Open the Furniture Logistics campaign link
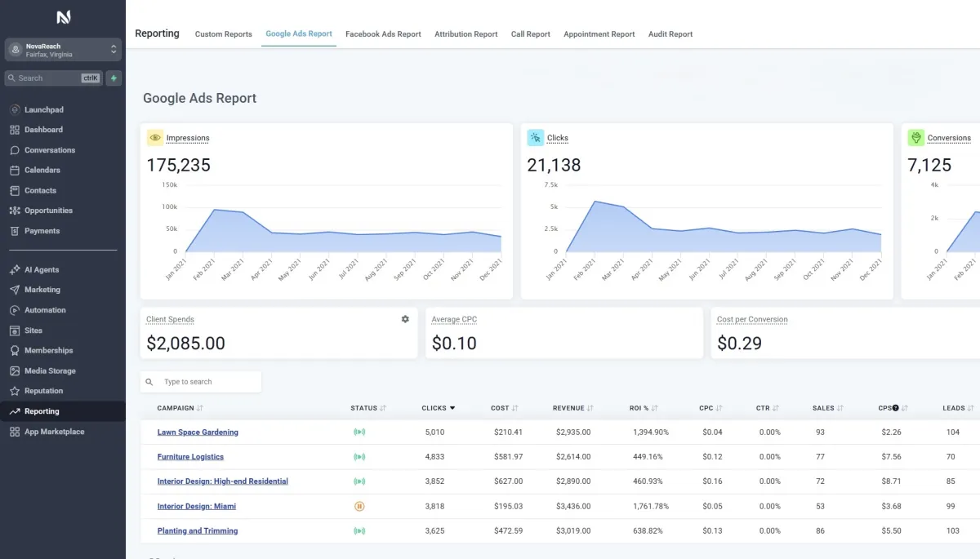Screen dimensions: 980x559 click(x=190, y=457)
